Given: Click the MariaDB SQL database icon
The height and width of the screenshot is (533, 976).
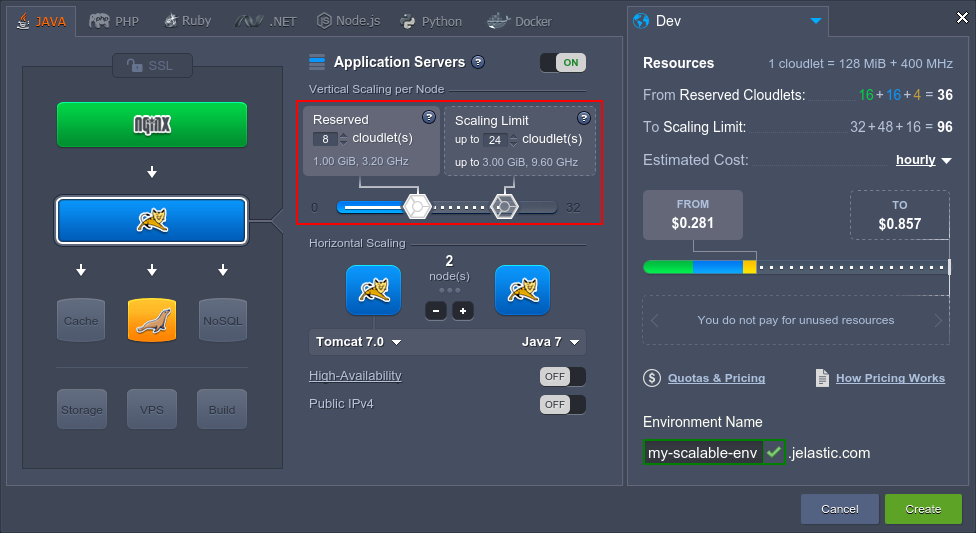Looking at the screenshot, I should (152, 320).
